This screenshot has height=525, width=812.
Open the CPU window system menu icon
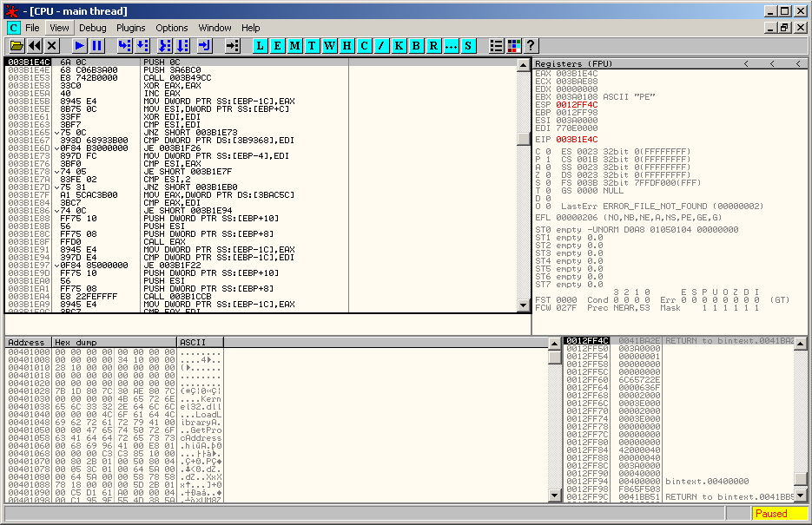[x=13, y=28]
